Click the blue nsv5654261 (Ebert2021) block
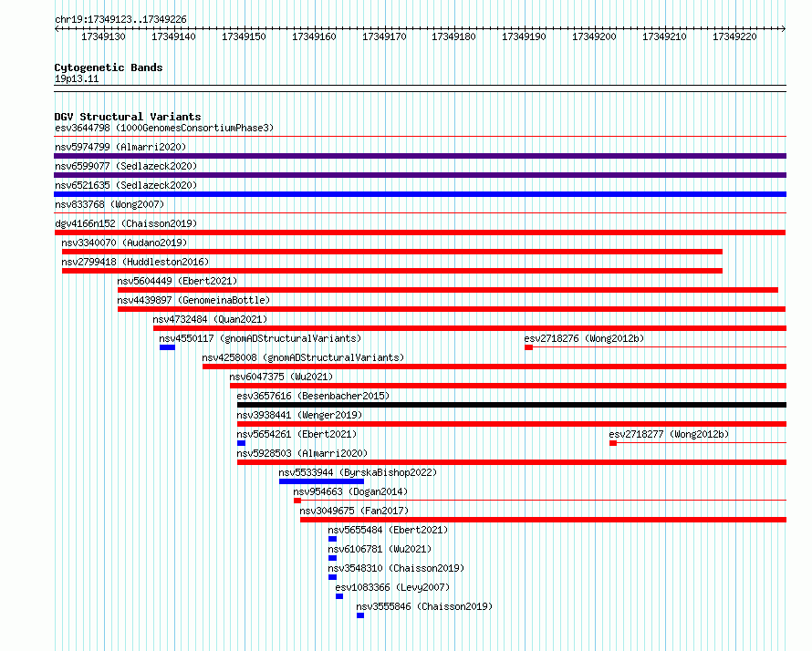 click(242, 443)
